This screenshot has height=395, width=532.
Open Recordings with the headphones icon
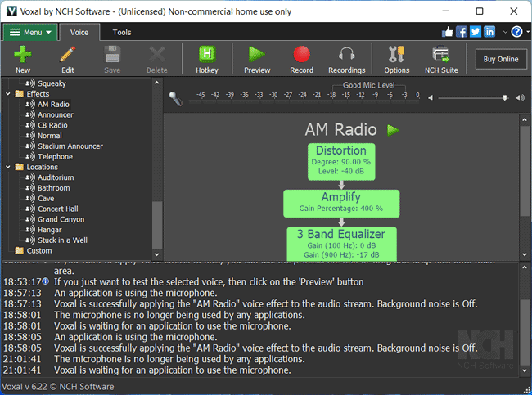click(x=347, y=54)
